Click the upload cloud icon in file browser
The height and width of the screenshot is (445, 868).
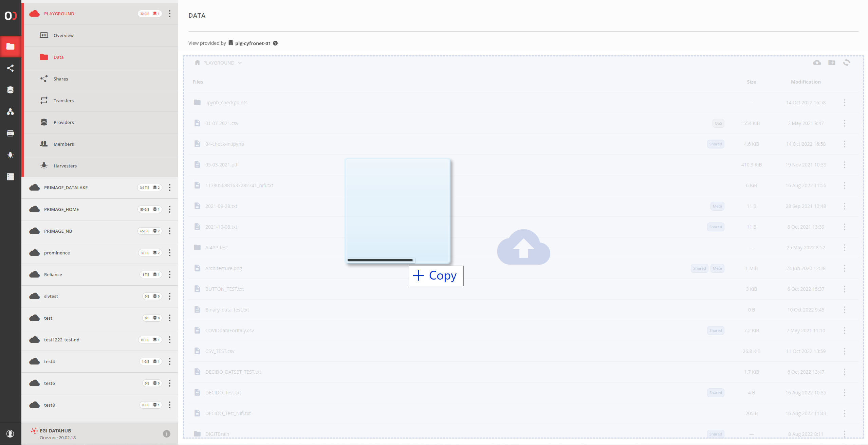[817, 63]
